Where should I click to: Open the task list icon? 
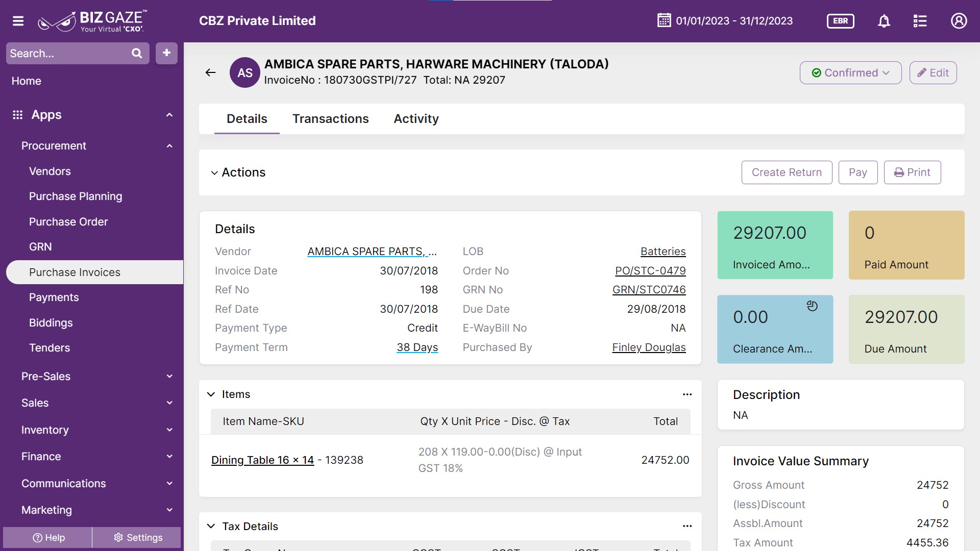coord(920,21)
